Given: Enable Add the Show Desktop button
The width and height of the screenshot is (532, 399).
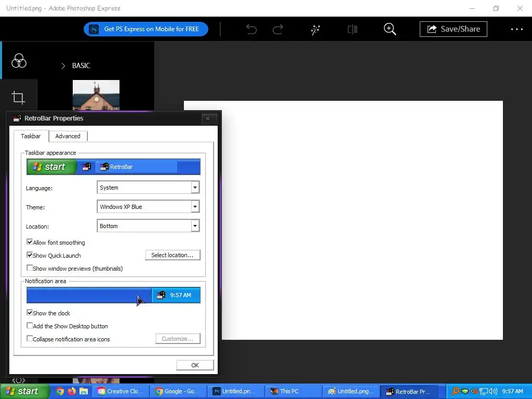Looking at the screenshot, I should [x=30, y=325].
